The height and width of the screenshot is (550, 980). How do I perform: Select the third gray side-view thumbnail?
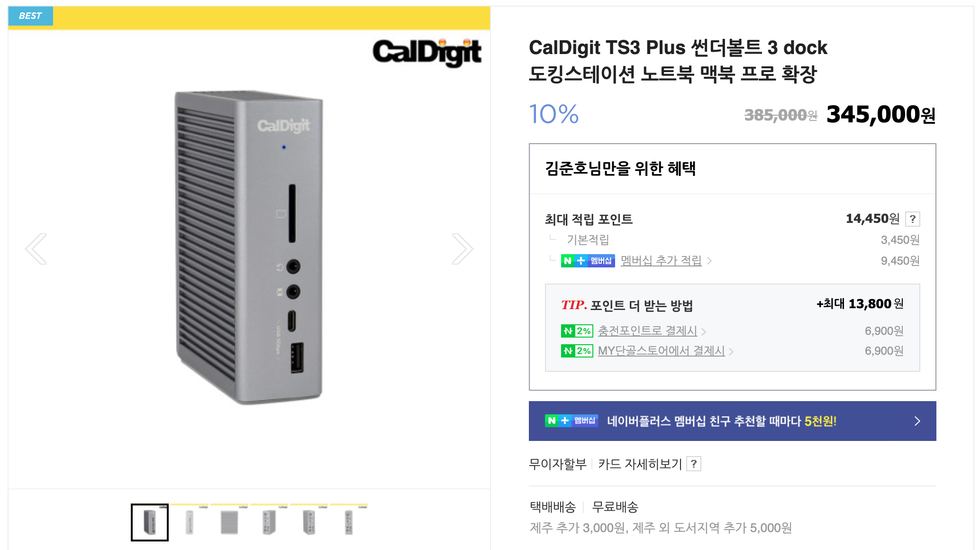[229, 522]
